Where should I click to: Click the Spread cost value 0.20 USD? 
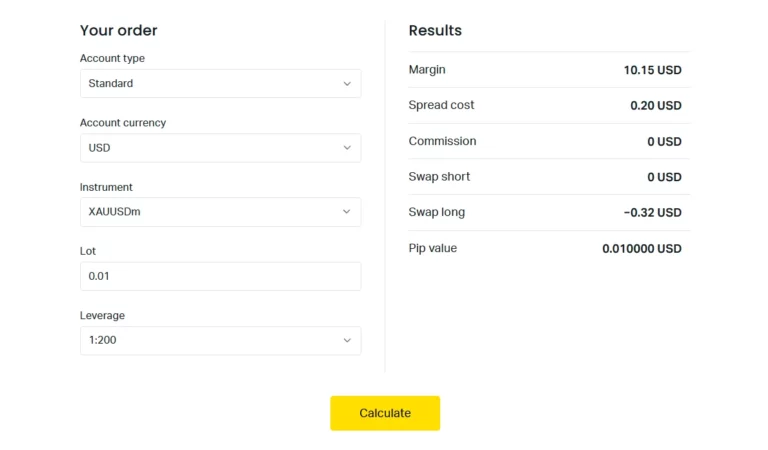point(655,106)
